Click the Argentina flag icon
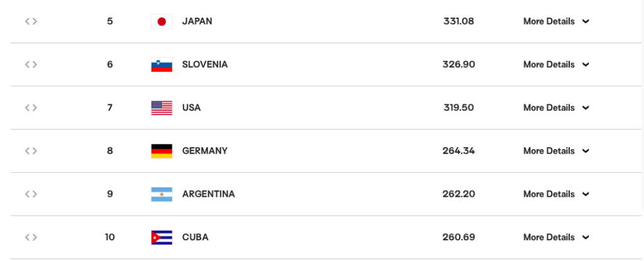This screenshot has height=261, width=644. pyautogui.click(x=162, y=194)
